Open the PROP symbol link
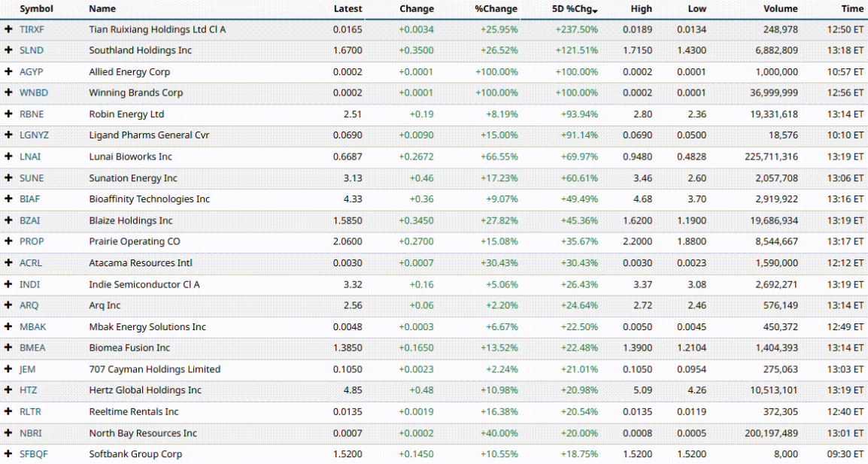Viewport: 868px width, 464px height. [x=32, y=241]
